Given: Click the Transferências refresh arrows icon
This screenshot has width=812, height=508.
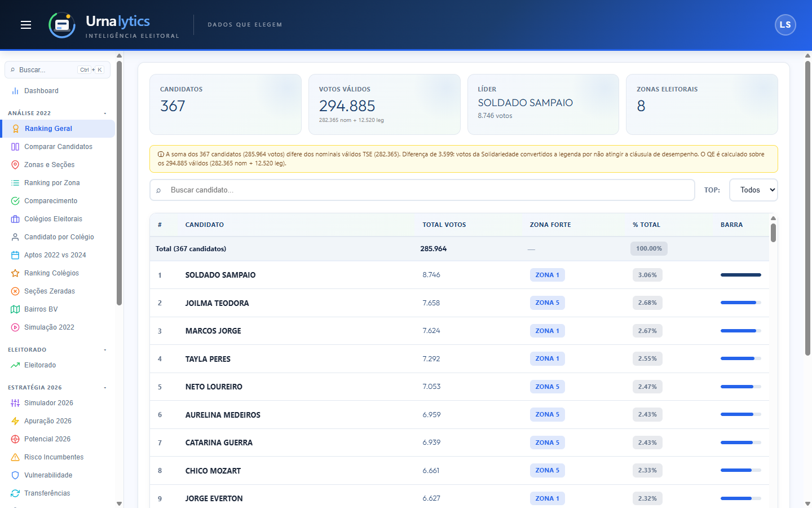Looking at the screenshot, I should 15,493.
